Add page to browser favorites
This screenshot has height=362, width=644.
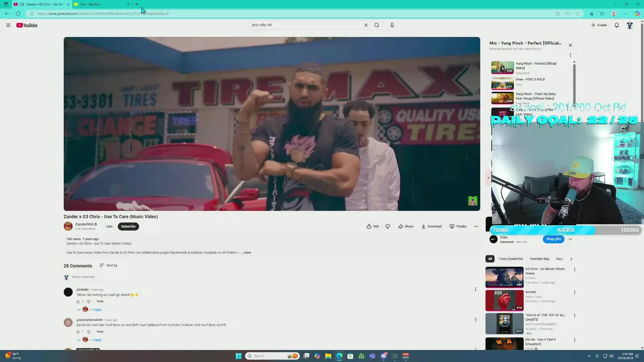coord(578,14)
